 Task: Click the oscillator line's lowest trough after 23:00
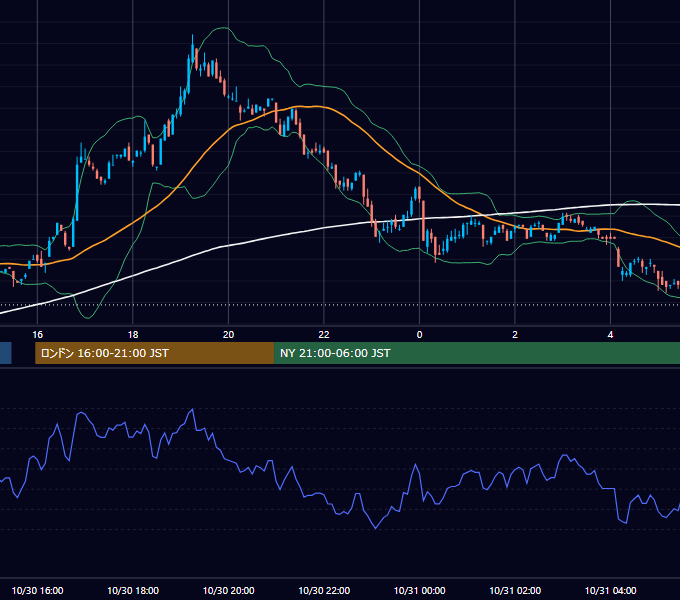[x=376, y=528]
